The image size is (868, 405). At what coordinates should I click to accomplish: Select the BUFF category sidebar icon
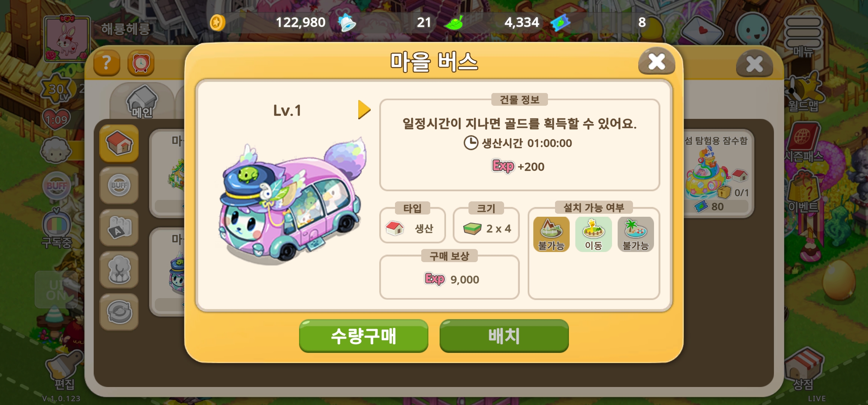click(x=119, y=185)
